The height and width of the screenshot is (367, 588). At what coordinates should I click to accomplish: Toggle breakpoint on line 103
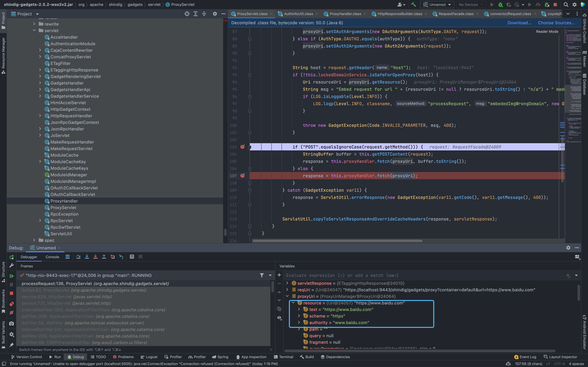242,147
